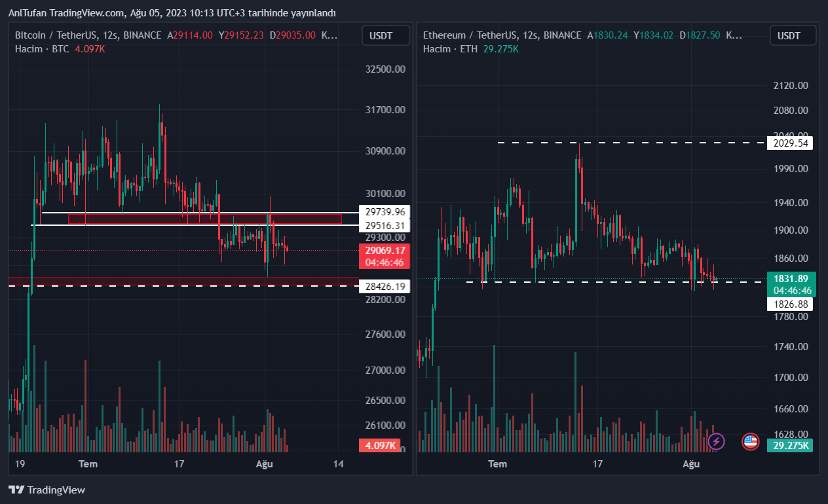828x504 pixels.
Task: Click the D29035.00 low value in Bitcoin header
Action: click(292, 35)
